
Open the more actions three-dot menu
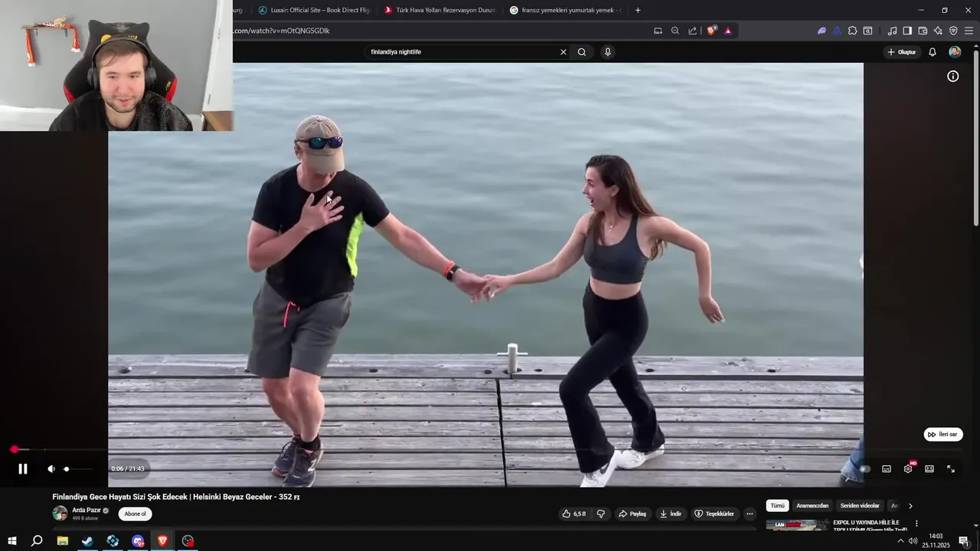pos(750,514)
